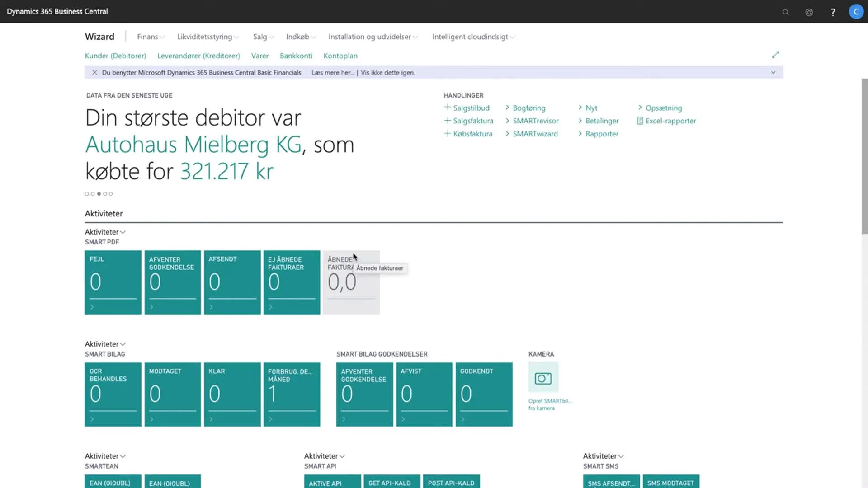Open Smart Bilag Godkendelser Afventer godkendelse tile
This screenshot has width=868, height=488.
pos(365,394)
